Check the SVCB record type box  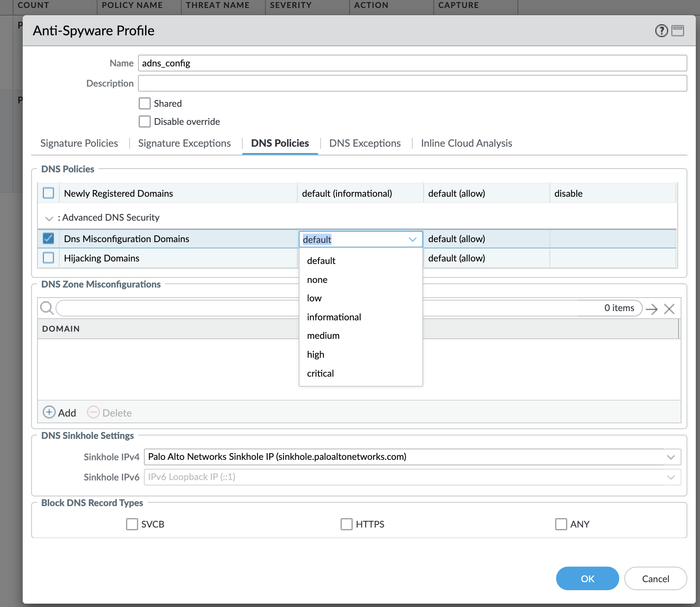pos(132,524)
